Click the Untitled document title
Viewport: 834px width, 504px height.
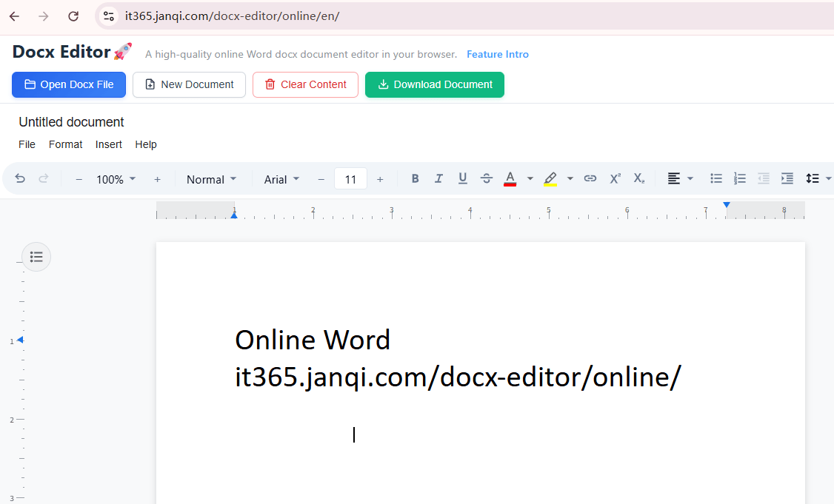(x=71, y=122)
